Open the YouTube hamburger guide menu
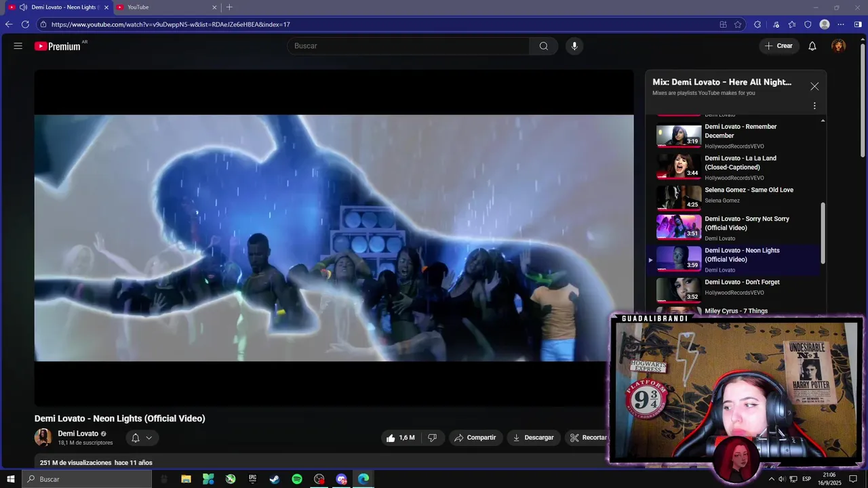Image resolution: width=868 pixels, height=488 pixels. [18, 46]
